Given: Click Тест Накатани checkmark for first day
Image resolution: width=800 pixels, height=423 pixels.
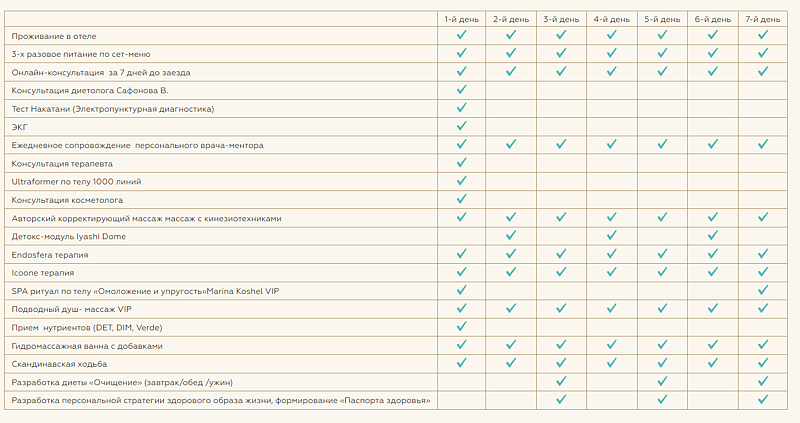Looking at the screenshot, I should tap(461, 108).
